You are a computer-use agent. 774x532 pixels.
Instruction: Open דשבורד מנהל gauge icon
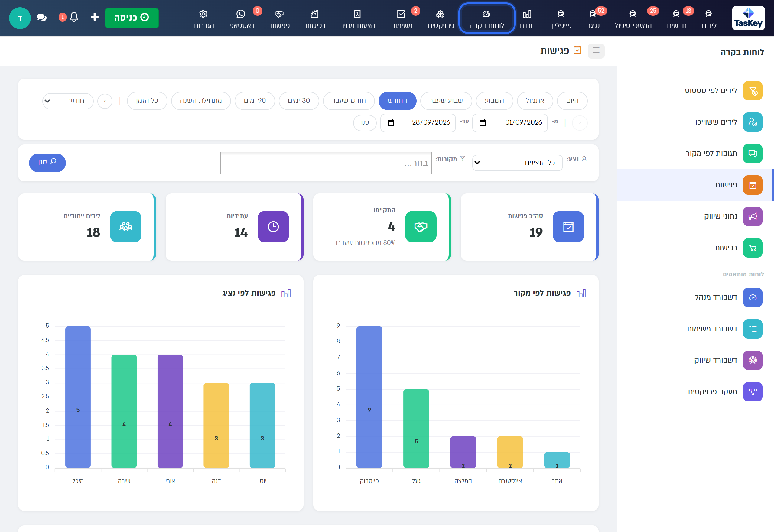(753, 297)
